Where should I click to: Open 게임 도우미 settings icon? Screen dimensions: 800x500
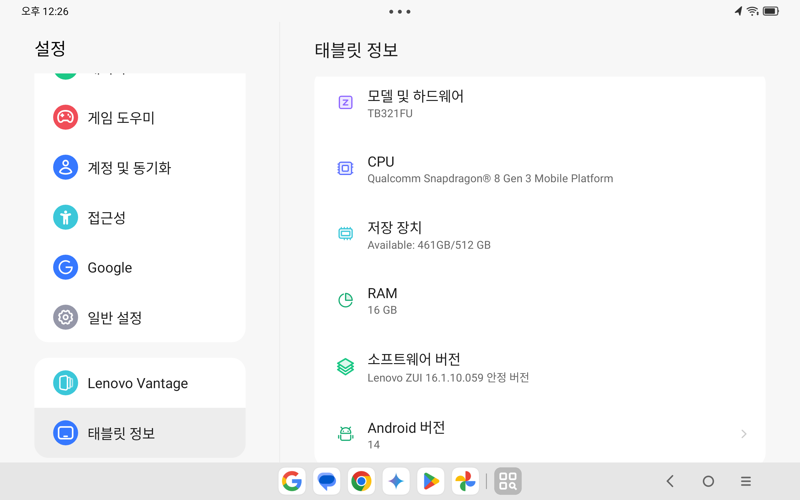click(x=65, y=117)
